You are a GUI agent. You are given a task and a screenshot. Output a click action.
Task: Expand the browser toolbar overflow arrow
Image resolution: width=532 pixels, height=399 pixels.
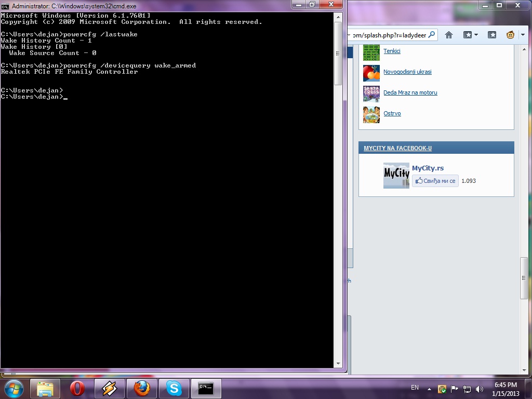point(523,35)
